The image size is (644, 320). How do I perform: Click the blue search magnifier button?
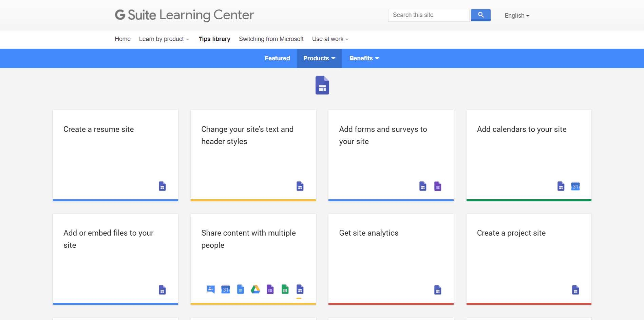[480, 15]
